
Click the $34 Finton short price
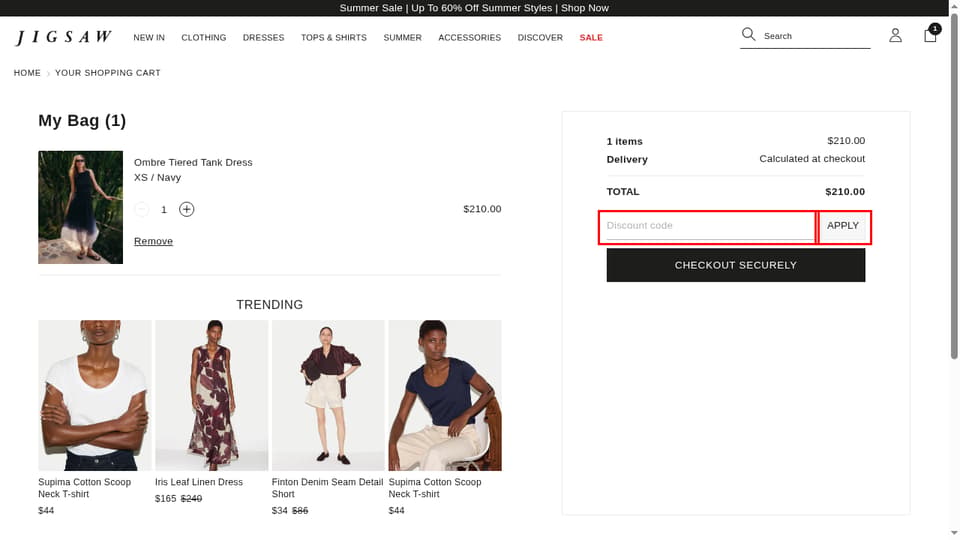[x=279, y=511]
